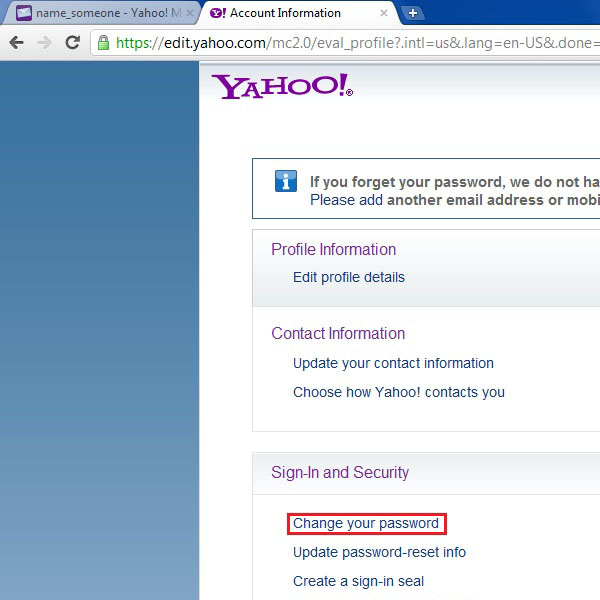Click Create a sign-in seal link

point(358,582)
